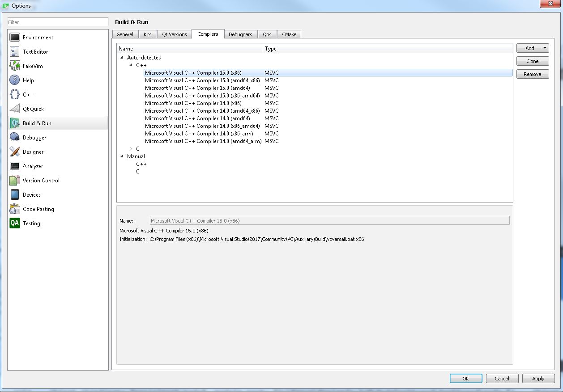Open the Add button dropdown arrow
The width and height of the screenshot is (563, 392).
pyautogui.click(x=545, y=48)
